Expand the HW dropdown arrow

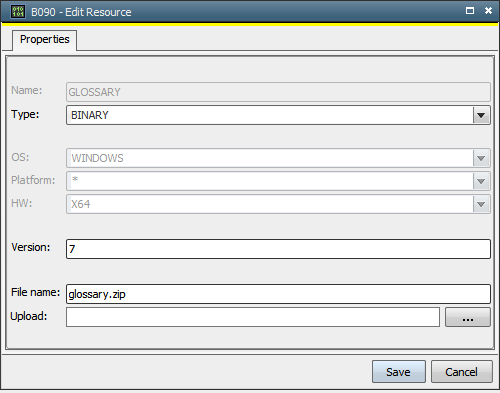481,204
